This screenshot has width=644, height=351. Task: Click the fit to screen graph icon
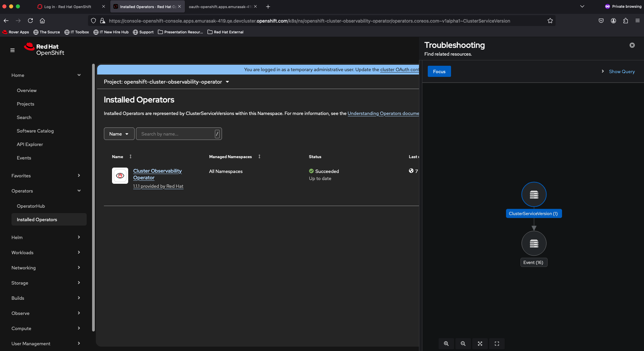(x=480, y=344)
